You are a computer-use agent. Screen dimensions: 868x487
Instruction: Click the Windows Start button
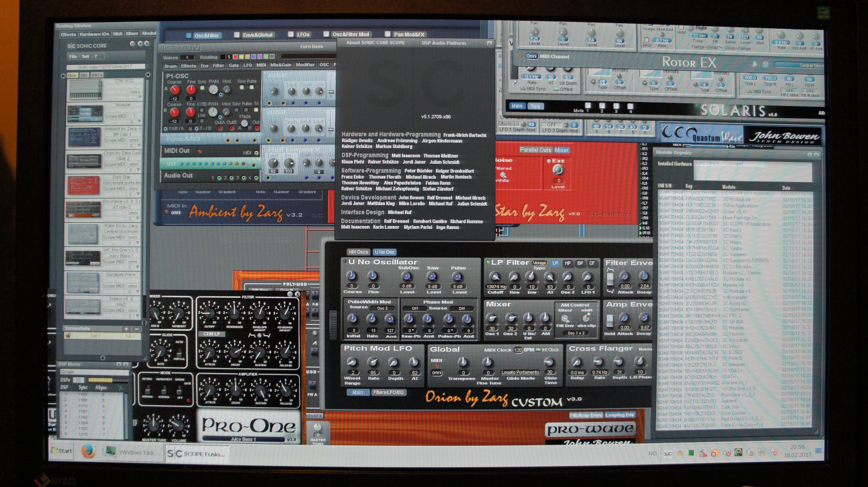[61, 451]
